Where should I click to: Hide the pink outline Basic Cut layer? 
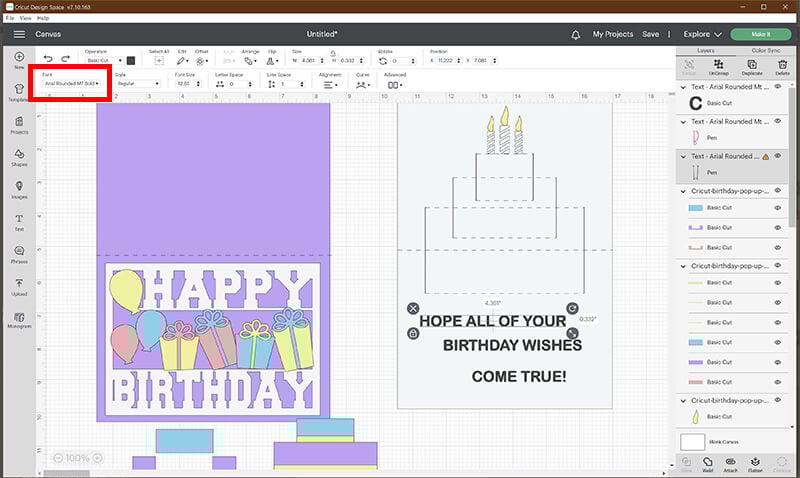tap(778, 247)
